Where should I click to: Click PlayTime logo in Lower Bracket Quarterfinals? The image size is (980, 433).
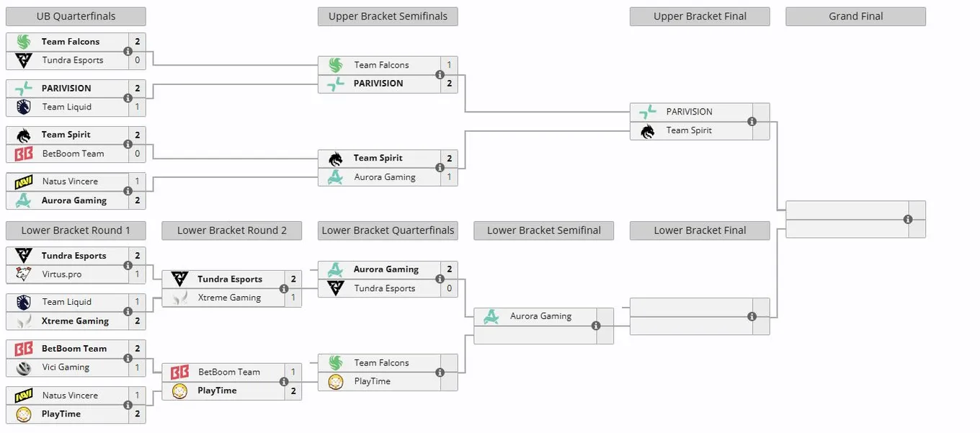(x=336, y=382)
